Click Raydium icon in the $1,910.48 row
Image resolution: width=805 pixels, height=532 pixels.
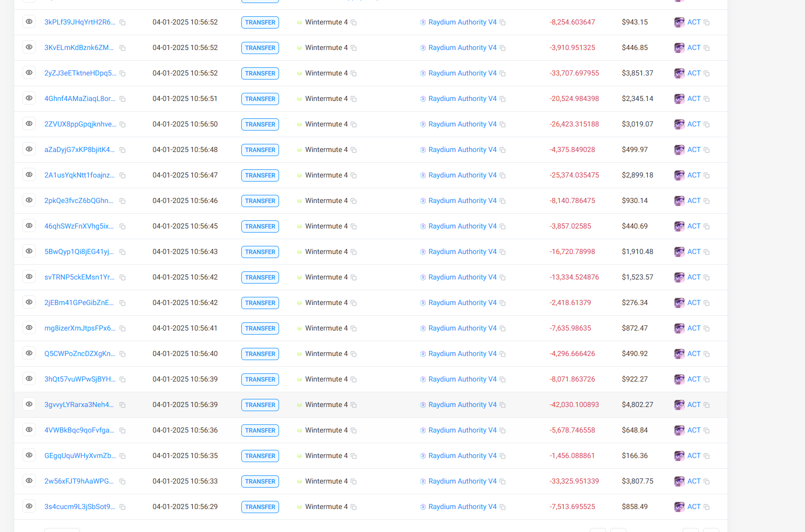[423, 252]
